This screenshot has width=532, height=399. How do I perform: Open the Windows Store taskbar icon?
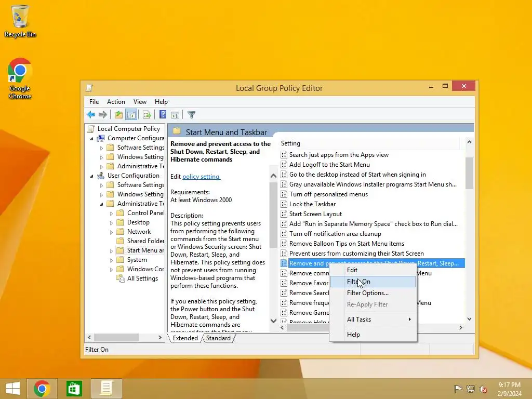[74, 389]
